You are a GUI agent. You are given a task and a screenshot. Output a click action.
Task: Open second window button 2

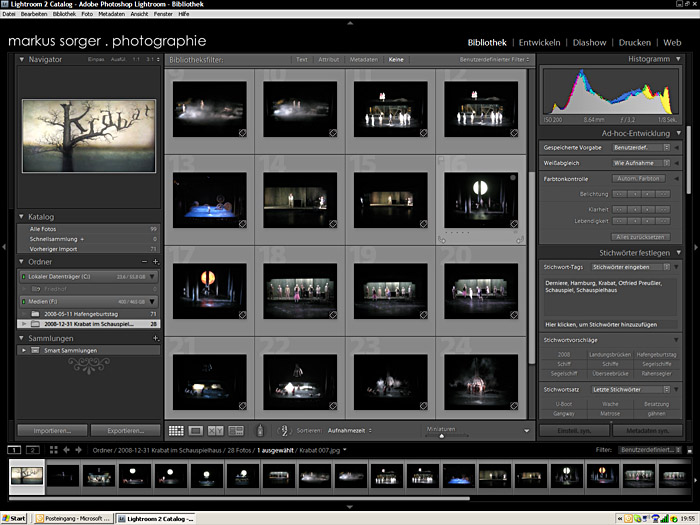[x=33, y=450]
